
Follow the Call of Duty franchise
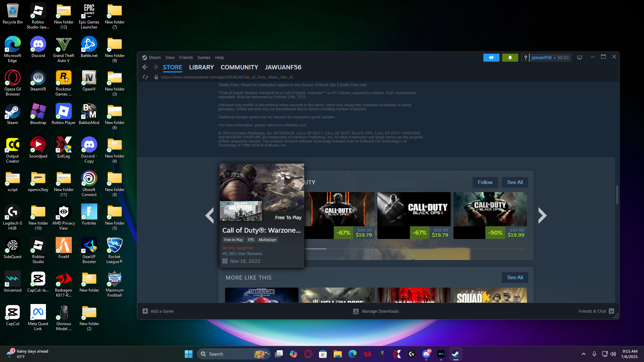(x=485, y=182)
